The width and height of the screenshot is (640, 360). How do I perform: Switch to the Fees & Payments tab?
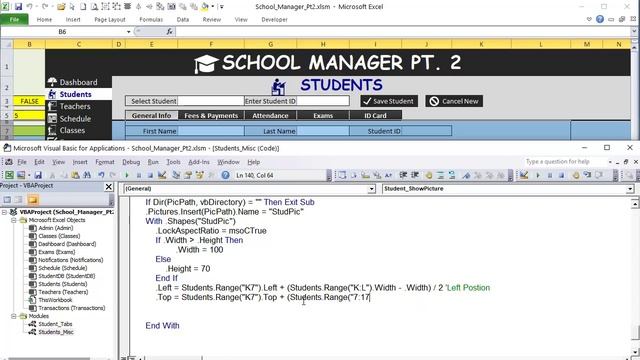tap(211, 116)
